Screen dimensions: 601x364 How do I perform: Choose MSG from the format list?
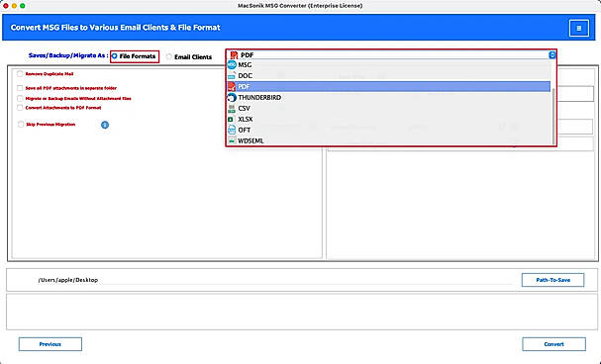click(389, 65)
